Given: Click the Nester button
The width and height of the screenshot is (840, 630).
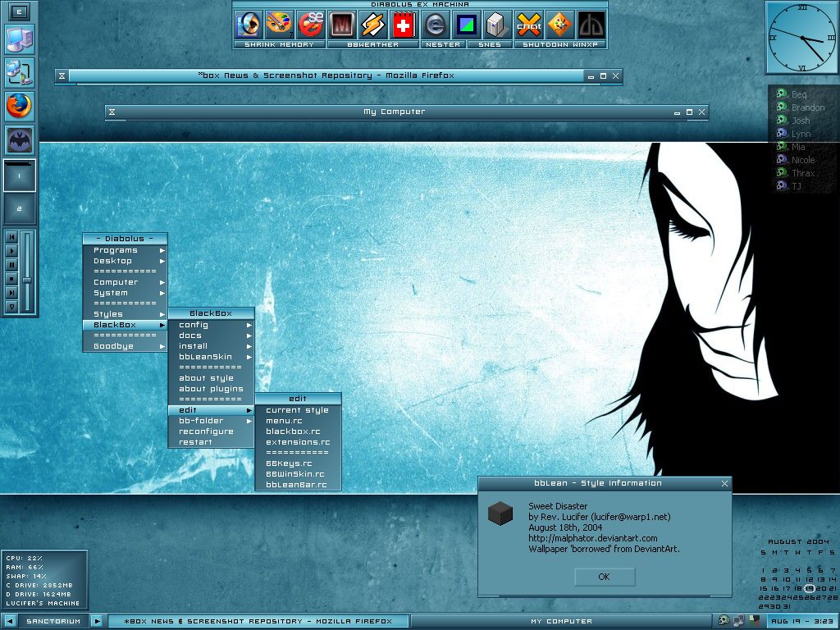Looking at the screenshot, I should coord(443,44).
